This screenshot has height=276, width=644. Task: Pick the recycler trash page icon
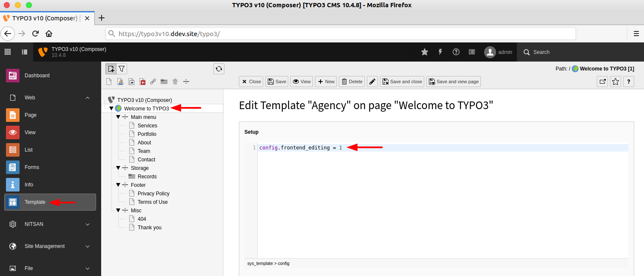click(x=175, y=82)
